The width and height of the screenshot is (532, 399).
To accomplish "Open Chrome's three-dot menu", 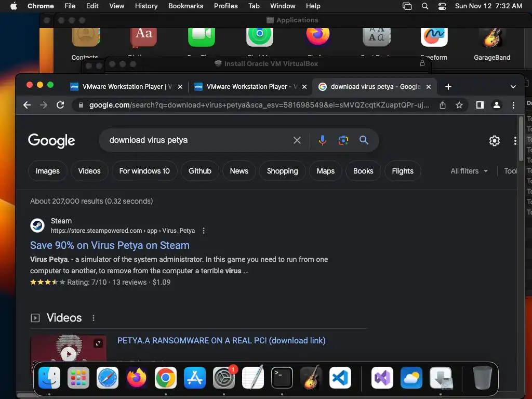I will tap(513, 105).
